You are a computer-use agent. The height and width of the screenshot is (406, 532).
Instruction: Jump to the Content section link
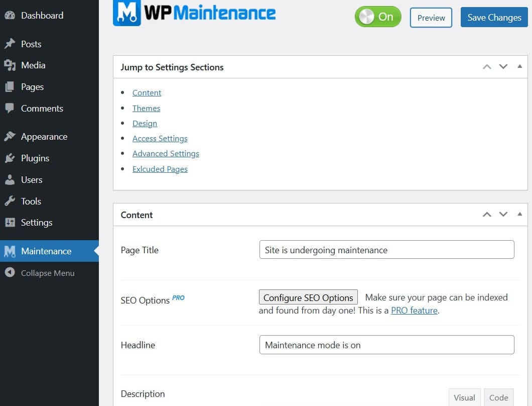pyautogui.click(x=147, y=93)
